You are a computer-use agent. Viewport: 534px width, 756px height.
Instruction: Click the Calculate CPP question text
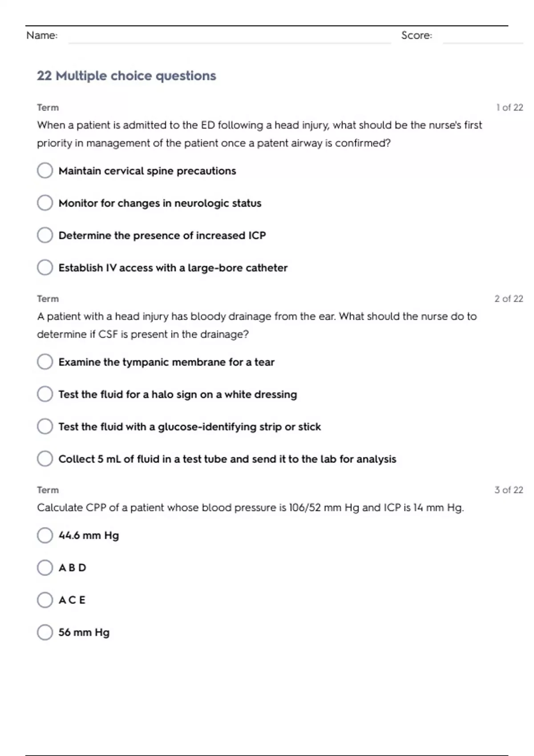click(250, 507)
